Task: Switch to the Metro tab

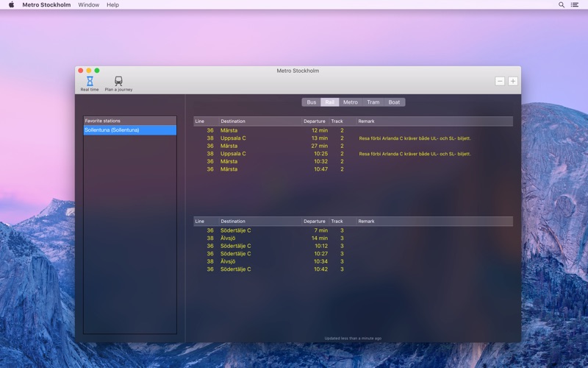Action: click(351, 102)
